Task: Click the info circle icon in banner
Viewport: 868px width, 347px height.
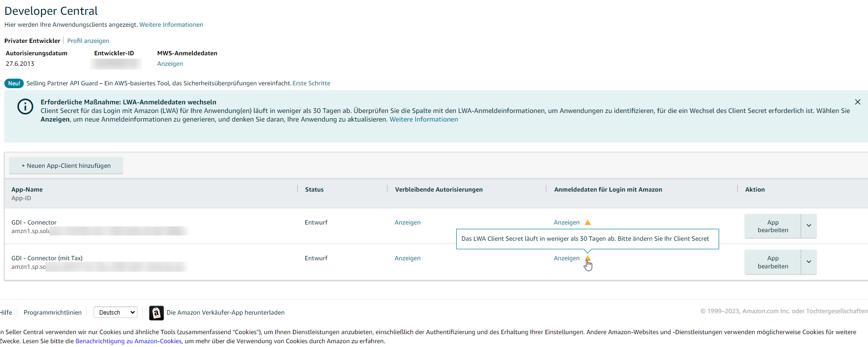Action: tap(25, 107)
